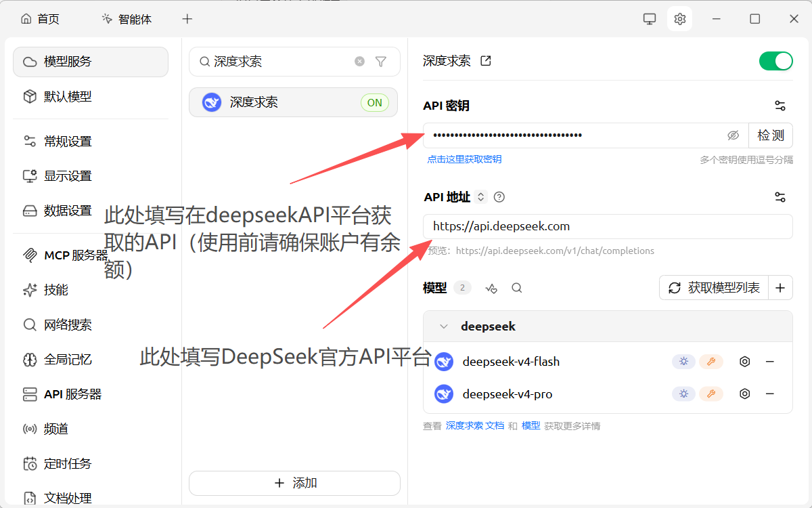812x508 pixels.
Task: Add a new tab with the plus icon
Action: pyautogui.click(x=187, y=19)
